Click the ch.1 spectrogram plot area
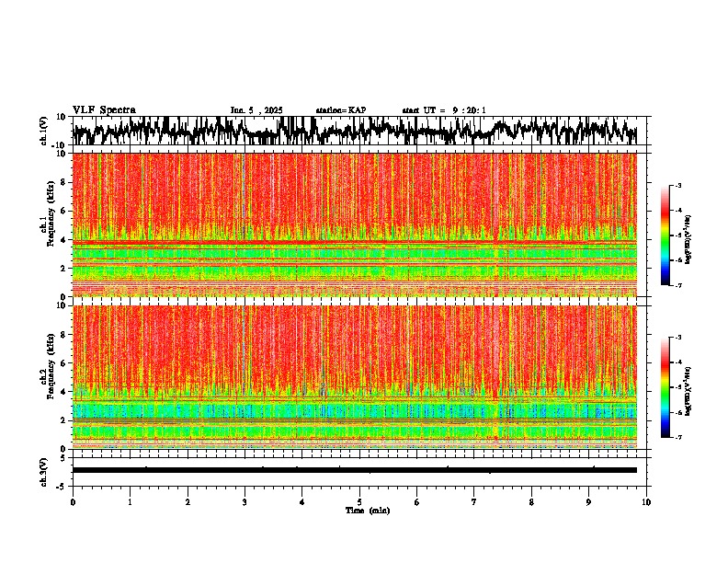The width and height of the screenshot is (728, 563). pos(355,224)
